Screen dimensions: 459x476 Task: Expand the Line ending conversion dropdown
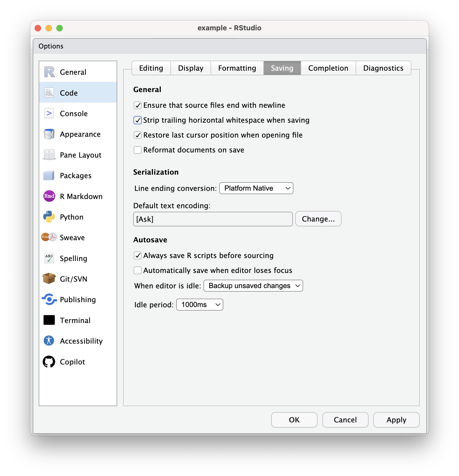[x=256, y=188]
